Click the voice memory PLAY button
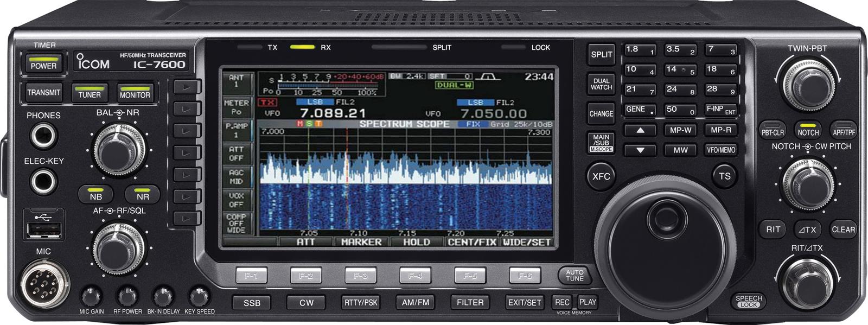Viewport: 868px width, 325px height. point(588,302)
